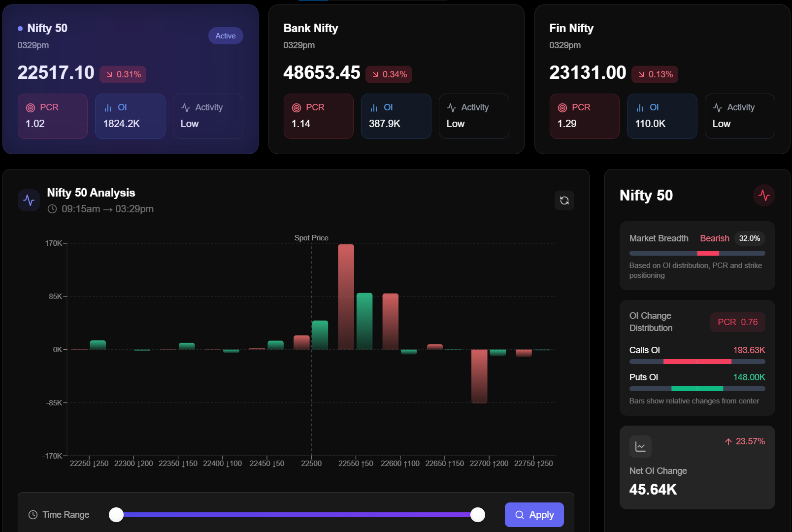The width and height of the screenshot is (792, 532).
Task: Click the refresh icon in Nifty 50 Analysis
Action: coord(564,200)
